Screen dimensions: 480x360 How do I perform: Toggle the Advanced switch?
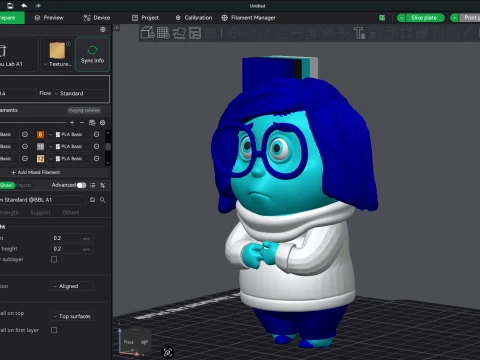click(81, 185)
